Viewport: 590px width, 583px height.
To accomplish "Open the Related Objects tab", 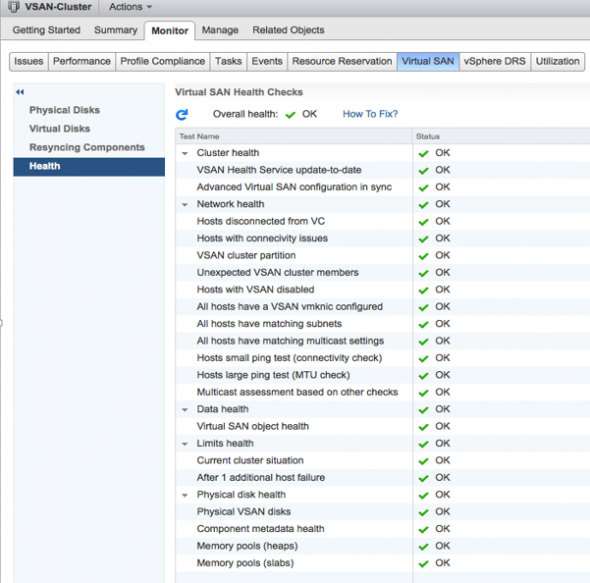I will (x=288, y=30).
